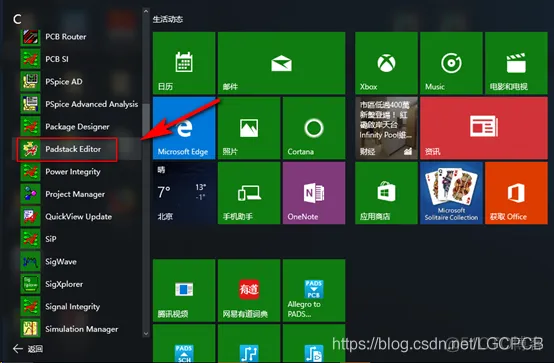Screen dimensions: 554x363
Task: Open the Power Integrity icon
Action: [x=30, y=172]
